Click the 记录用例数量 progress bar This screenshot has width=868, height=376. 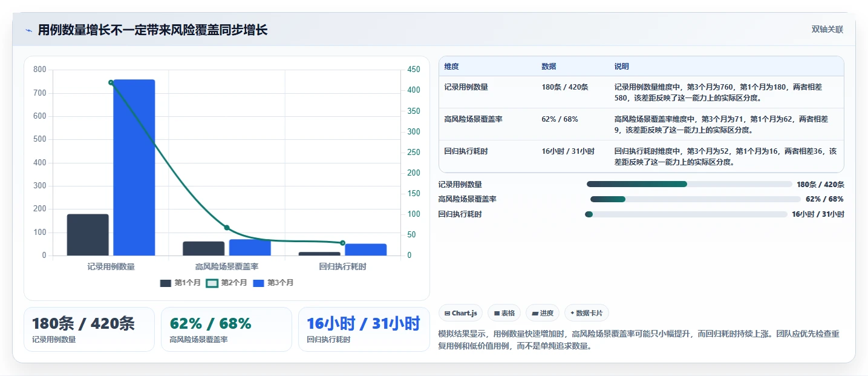tap(689, 184)
